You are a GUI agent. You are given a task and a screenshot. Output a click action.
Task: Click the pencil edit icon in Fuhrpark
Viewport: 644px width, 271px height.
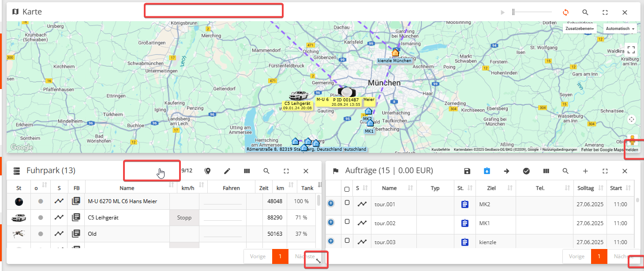[x=227, y=171]
